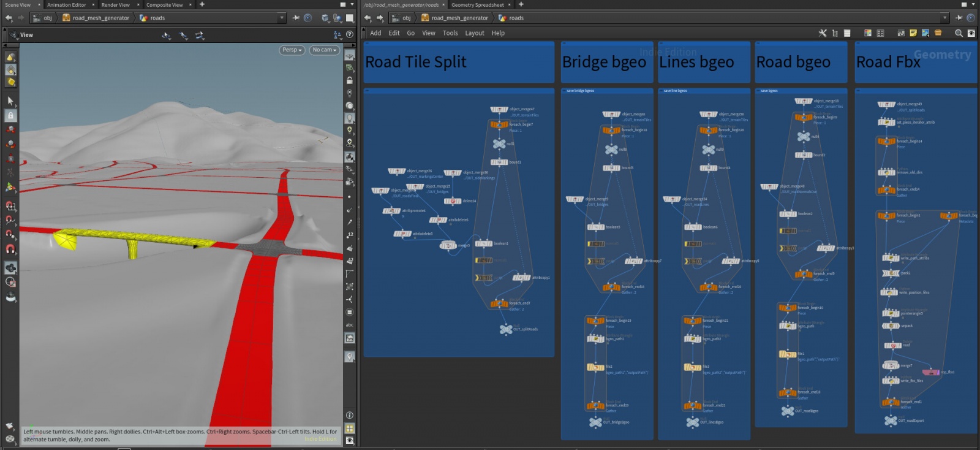This screenshot has width=980, height=450.
Task: Toggle secure selection lock in viewport toolbar
Action: pyautogui.click(x=10, y=115)
